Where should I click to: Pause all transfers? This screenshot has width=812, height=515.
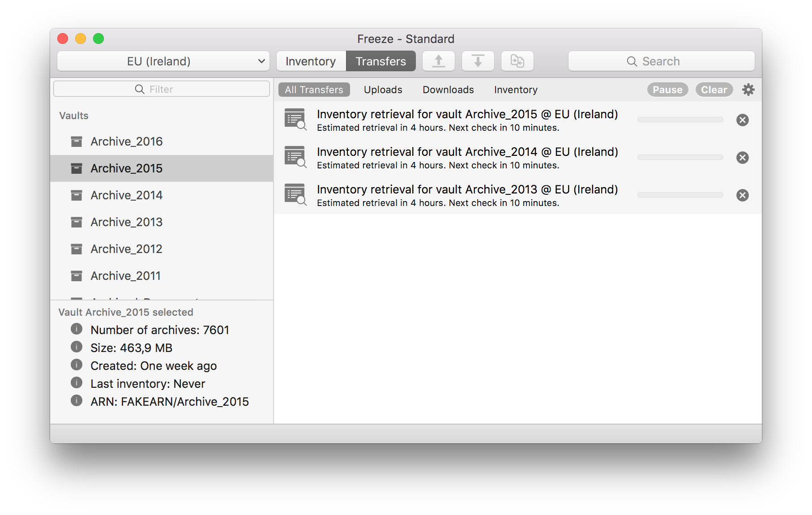tap(667, 90)
